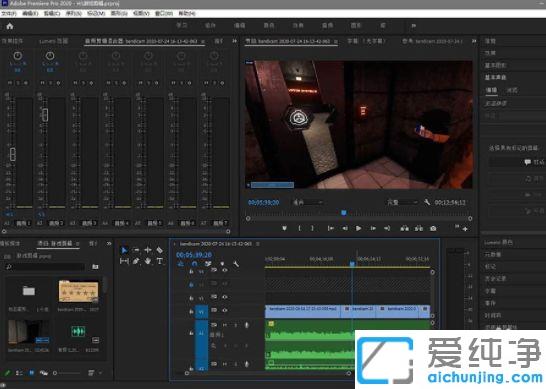546x389 pixels.
Task: Switch project panel to list view
Action: pos(19,373)
